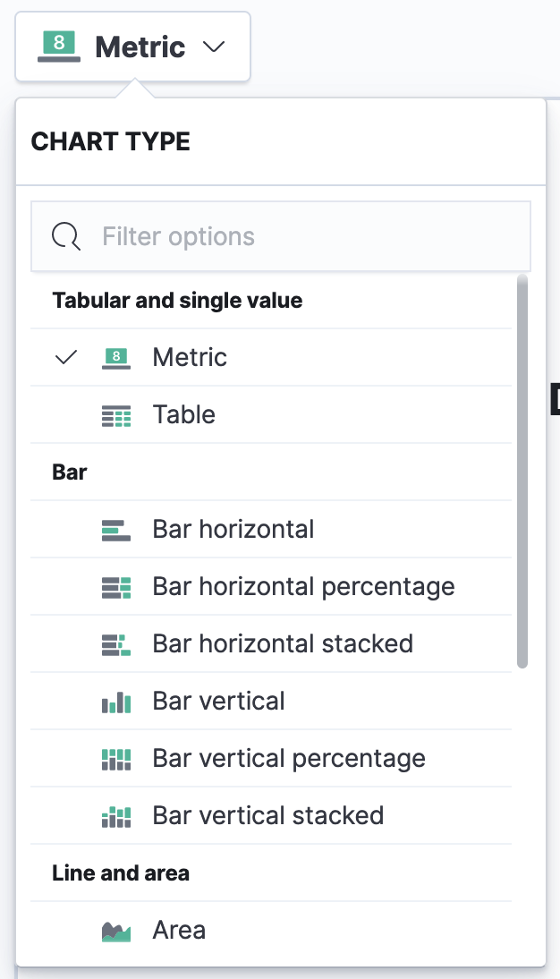560x979 pixels.
Task: Click the Bar vertical chart icon
Action: click(x=117, y=701)
